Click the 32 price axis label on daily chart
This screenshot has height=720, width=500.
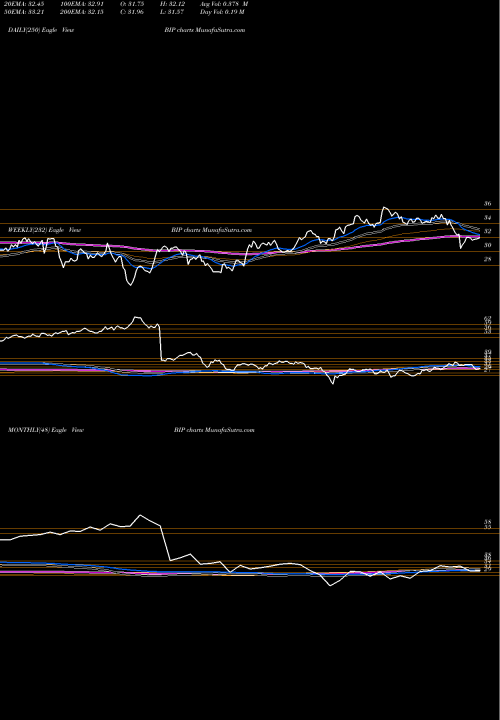tap(488, 231)
